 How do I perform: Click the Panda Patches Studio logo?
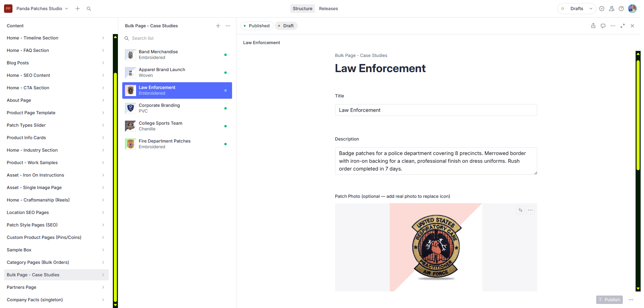coord(8,9)
